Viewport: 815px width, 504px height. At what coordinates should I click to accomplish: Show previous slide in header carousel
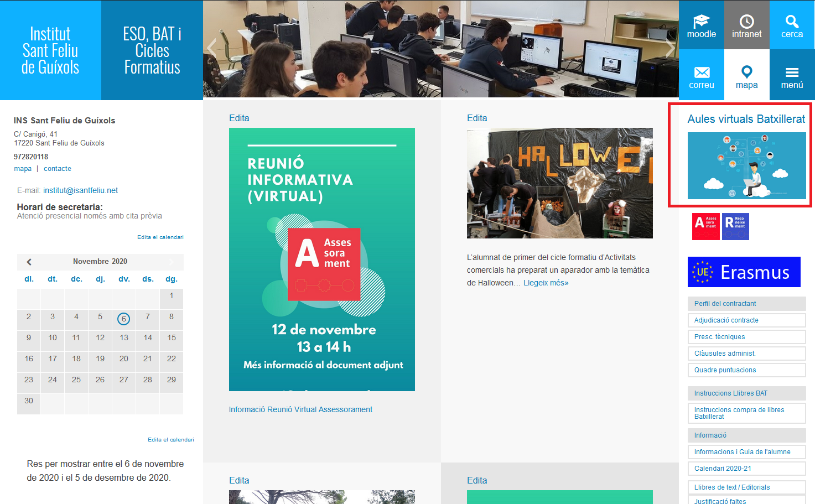coord(212,48)
